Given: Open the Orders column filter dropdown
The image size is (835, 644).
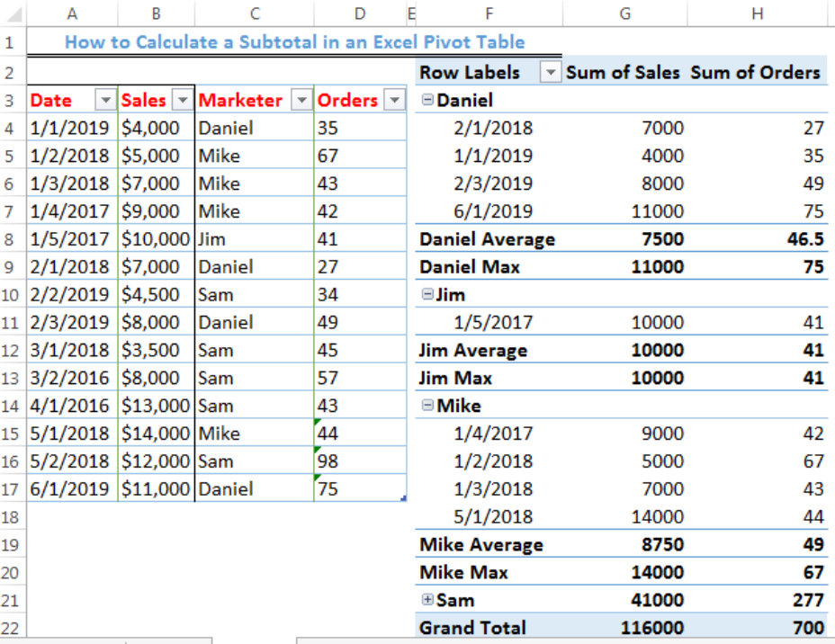Looking at the screenshot, I should [x=393, y=100].
